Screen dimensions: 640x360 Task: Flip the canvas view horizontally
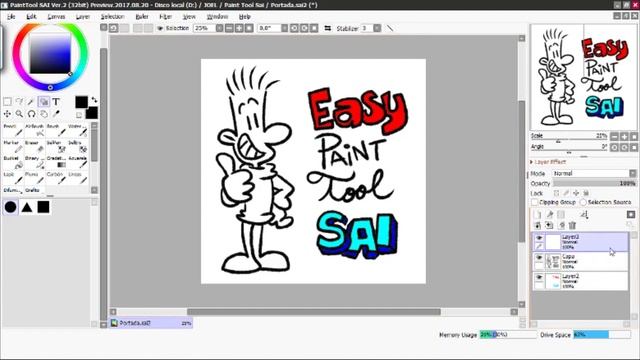[x=327, y=28]
